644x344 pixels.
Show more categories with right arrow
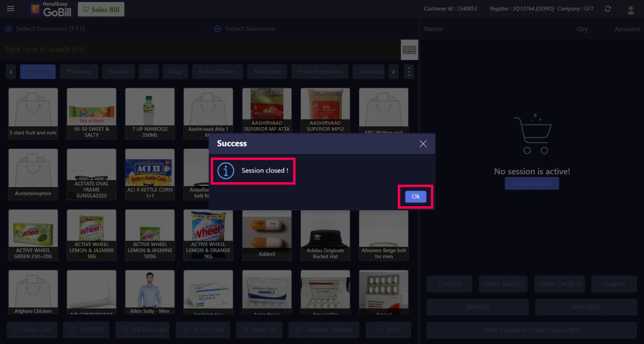(x=393, y=71)
